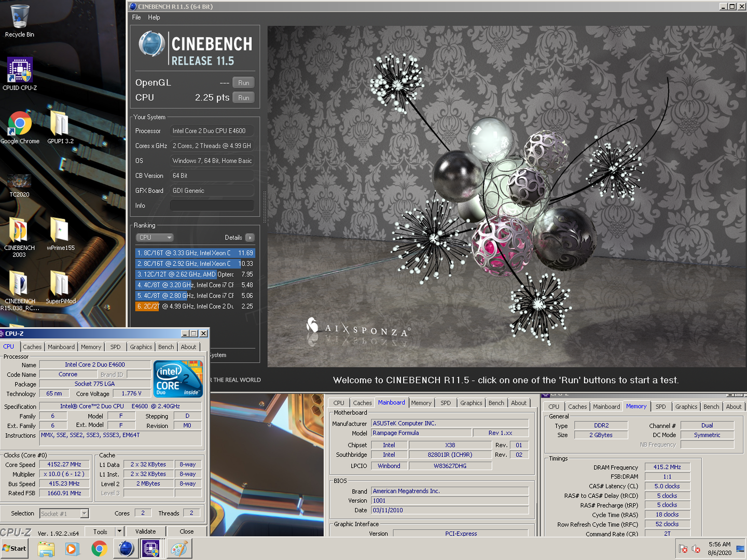Switch to Cinebench via its taskbar icon

point(126,549)
